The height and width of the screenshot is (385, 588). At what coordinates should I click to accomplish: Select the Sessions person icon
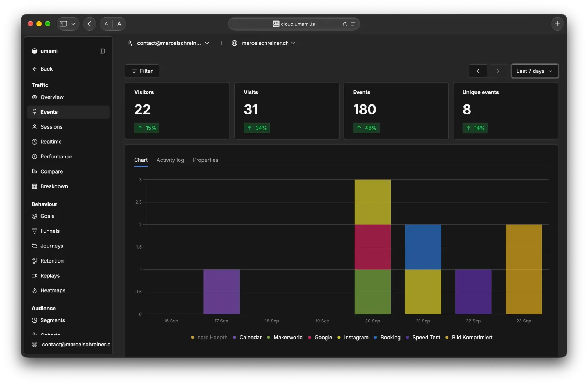click(x=35, y=127)
